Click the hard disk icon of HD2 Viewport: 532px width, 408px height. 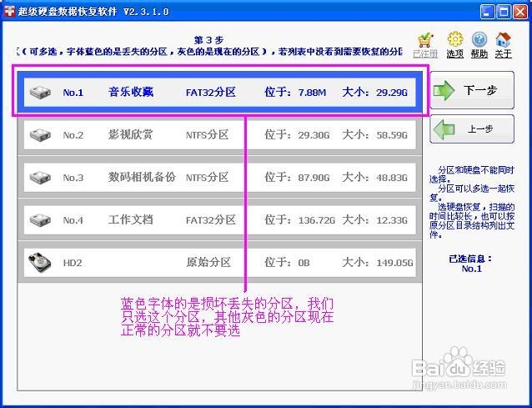tap(40, 262)
